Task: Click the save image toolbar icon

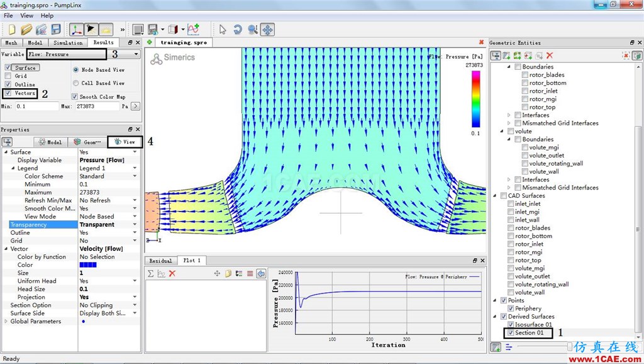Action: pos(153,30)
